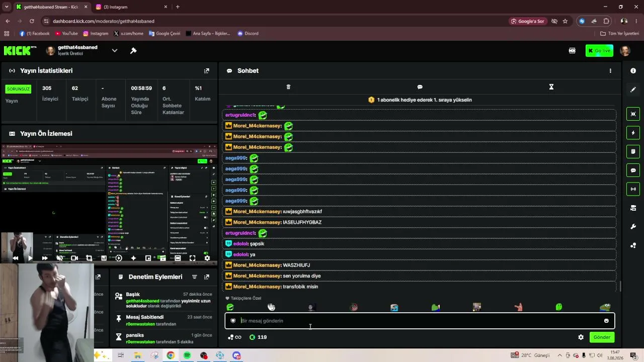Click the 'pansiks' moderation entry
Image resolution: width=644 pixels, height=362 pixels.
[x=164, y=338]
